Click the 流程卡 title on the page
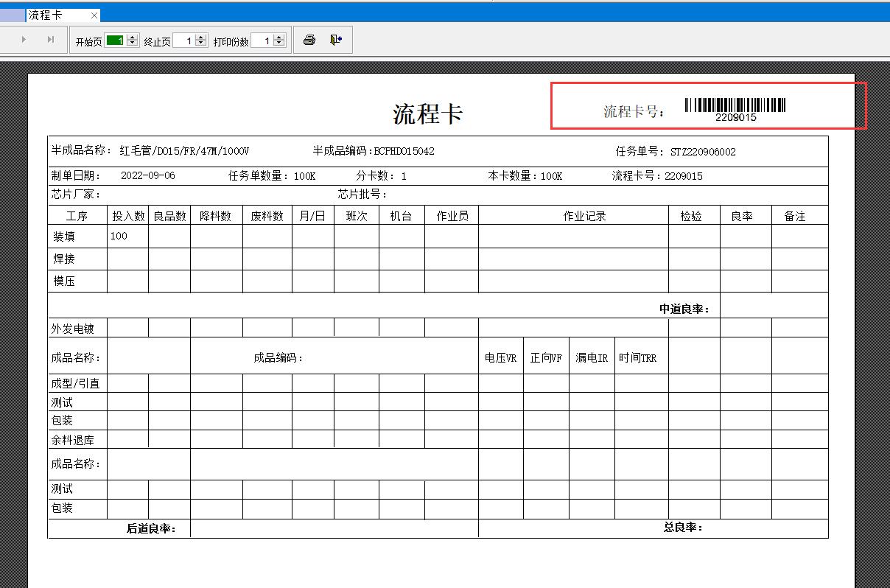The height and width of the screenshot is (588, 890). (427, 114)
